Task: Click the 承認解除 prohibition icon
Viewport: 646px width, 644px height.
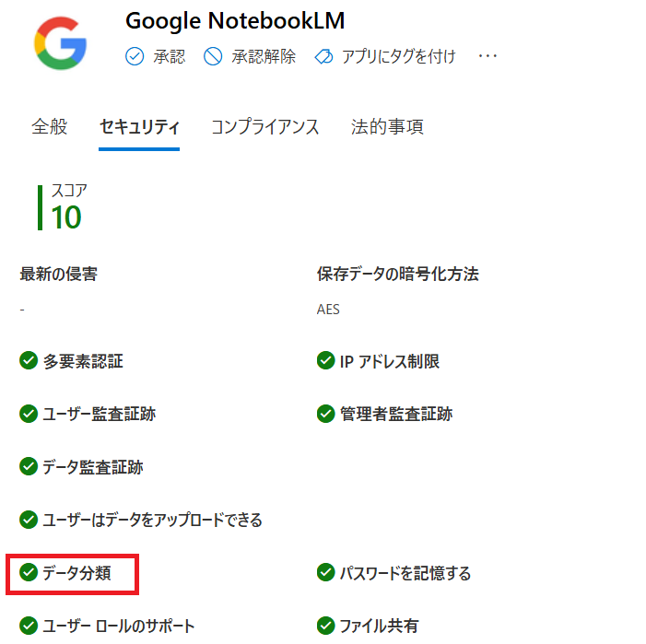Action: (x=213, y=57)
